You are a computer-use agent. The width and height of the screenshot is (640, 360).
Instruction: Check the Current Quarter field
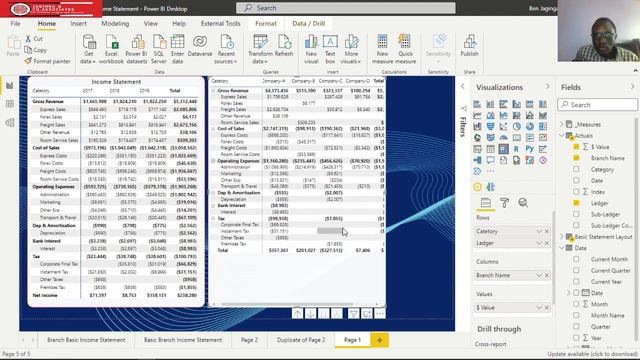point(576,270)
